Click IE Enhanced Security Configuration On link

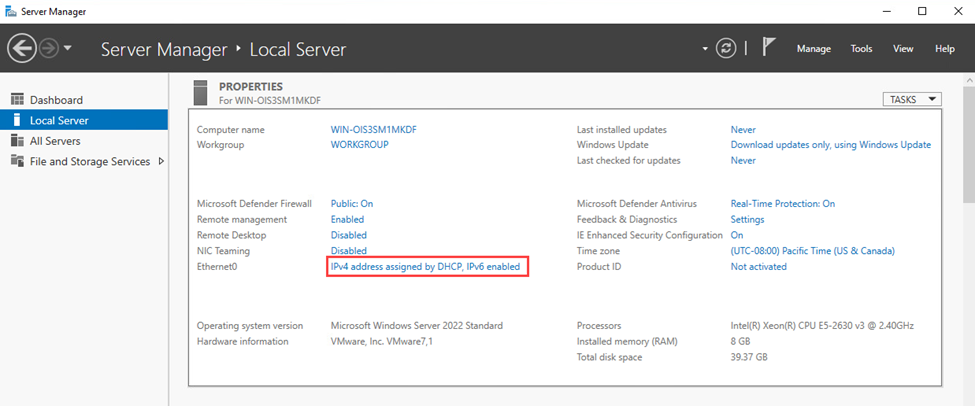737,235
